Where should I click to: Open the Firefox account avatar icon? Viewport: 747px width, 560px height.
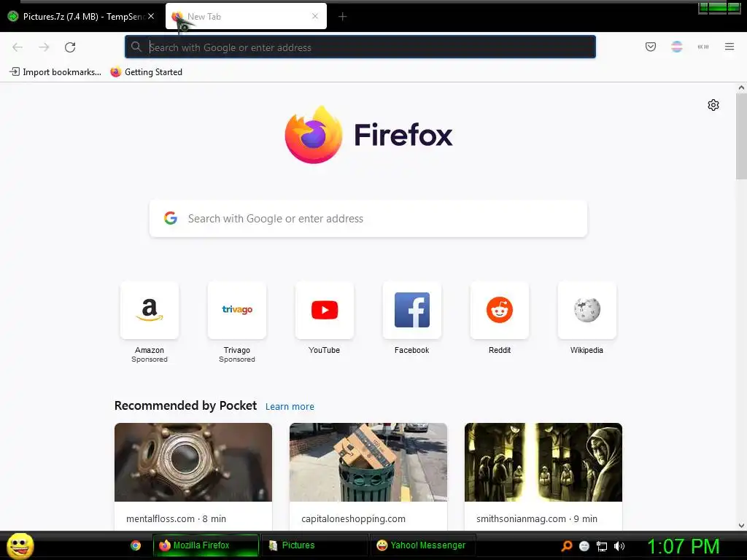tap(676, 47)
